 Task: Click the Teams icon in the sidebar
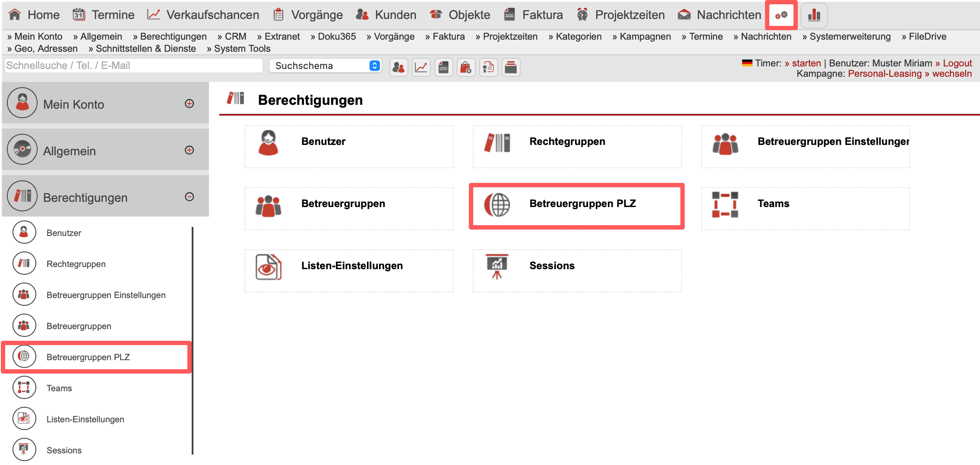(x=24, y=388)
